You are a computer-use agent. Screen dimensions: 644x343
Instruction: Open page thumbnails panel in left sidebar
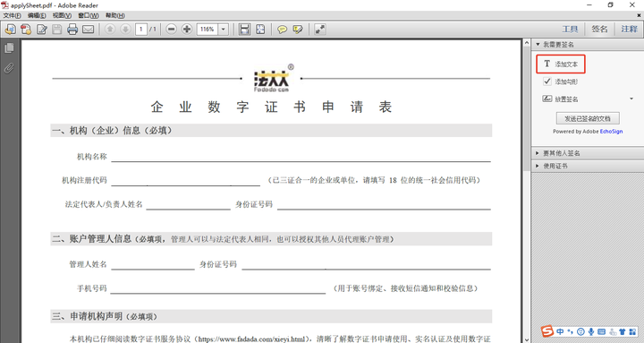pos(9,48)
